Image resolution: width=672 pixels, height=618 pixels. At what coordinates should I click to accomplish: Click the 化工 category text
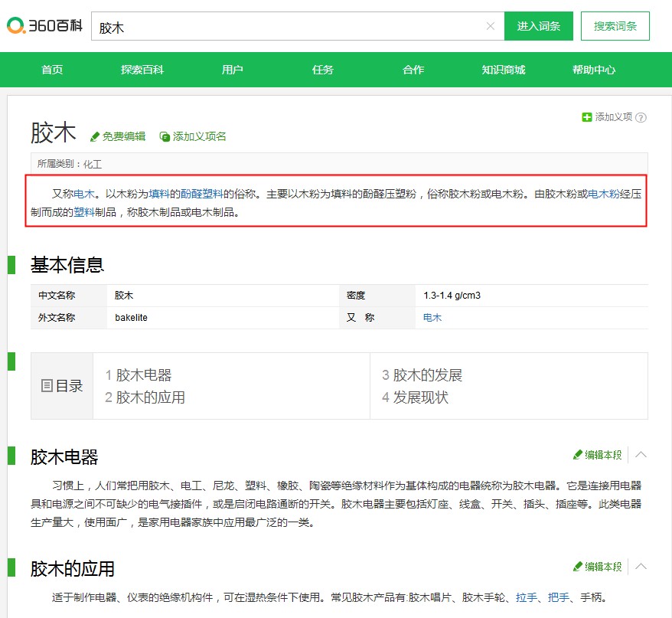tap(92, 164)
